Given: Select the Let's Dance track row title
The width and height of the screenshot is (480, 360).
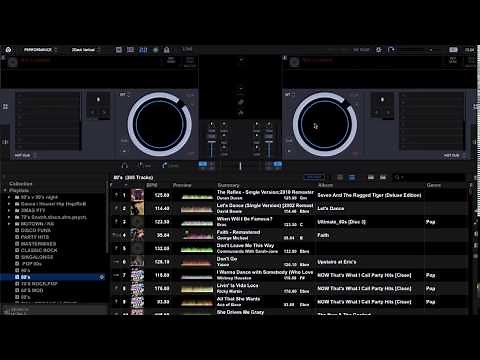Looking at the screenshot, I should [x=265, y=205].
